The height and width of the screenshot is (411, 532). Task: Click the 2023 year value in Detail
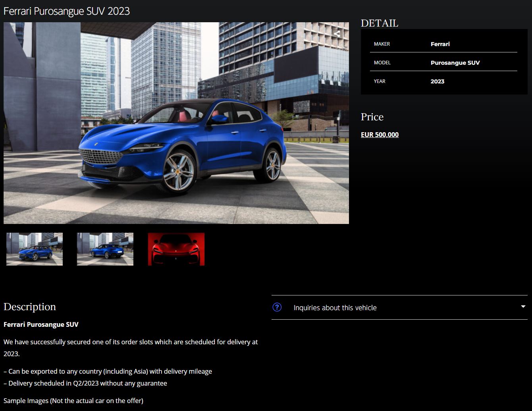click(x=437, y=81)
